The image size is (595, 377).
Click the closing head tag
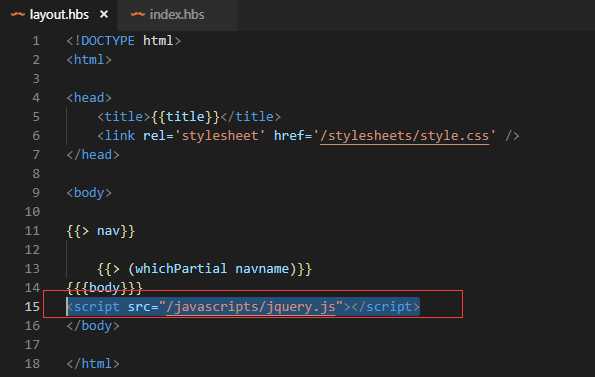pos(93,155)
